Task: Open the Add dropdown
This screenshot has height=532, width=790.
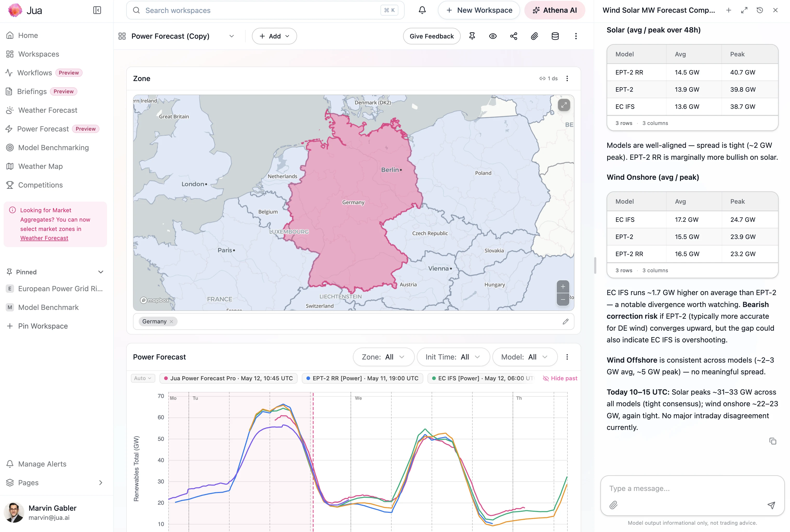Action: click(x=274, y=36)
